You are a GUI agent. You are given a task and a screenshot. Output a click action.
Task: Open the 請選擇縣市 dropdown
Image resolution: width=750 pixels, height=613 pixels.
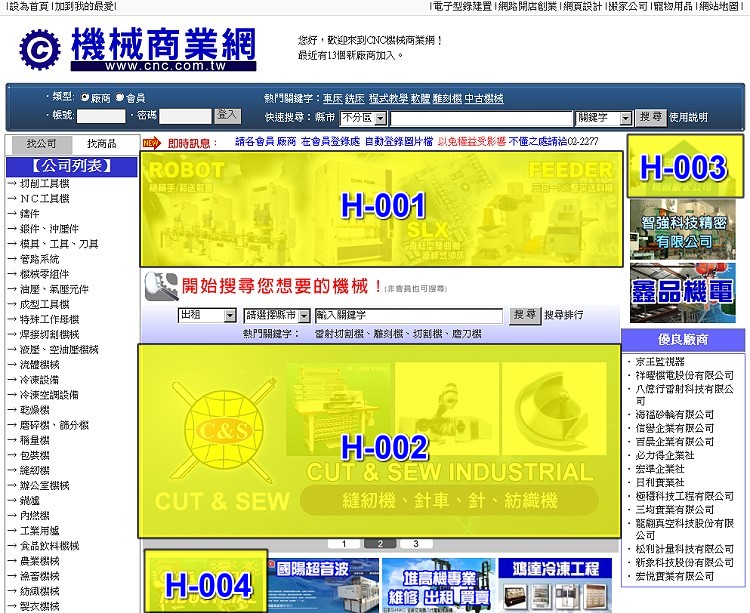(x=277, y=315)
